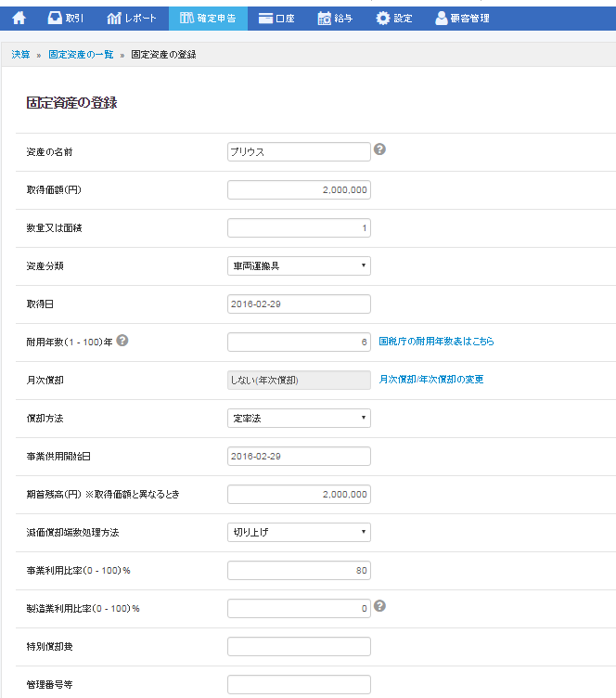Expand the 償却方法 dropdown
Viewport: 616px width, 698px height.
pyautogui.click(x=299, y=418)
